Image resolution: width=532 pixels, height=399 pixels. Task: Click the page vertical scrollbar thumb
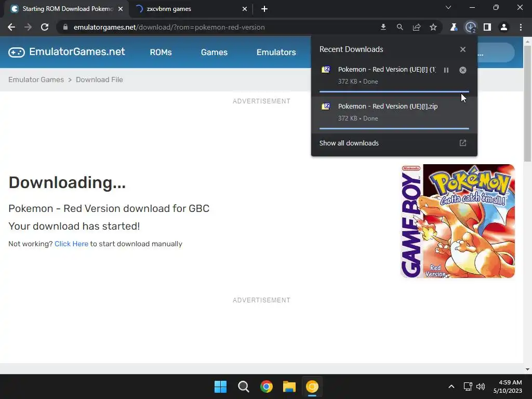[527, 103]
